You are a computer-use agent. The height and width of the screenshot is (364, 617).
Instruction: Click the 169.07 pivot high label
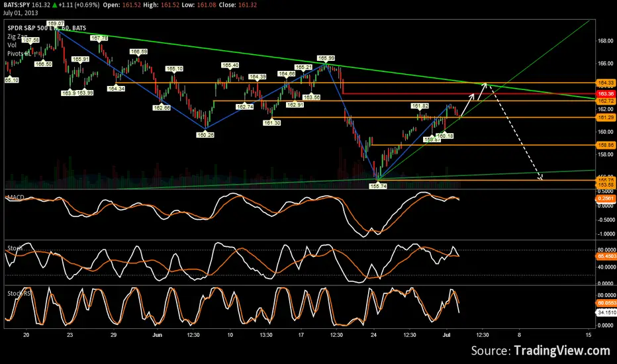tap(56, 23)
